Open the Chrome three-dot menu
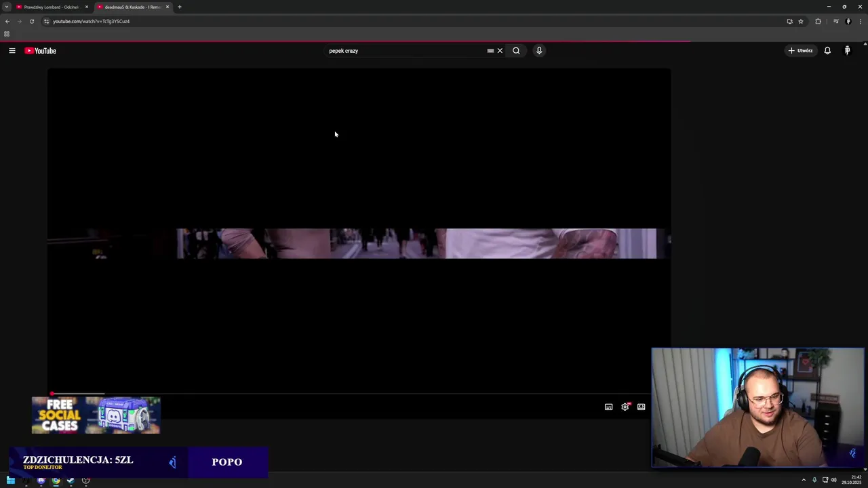 861,21
